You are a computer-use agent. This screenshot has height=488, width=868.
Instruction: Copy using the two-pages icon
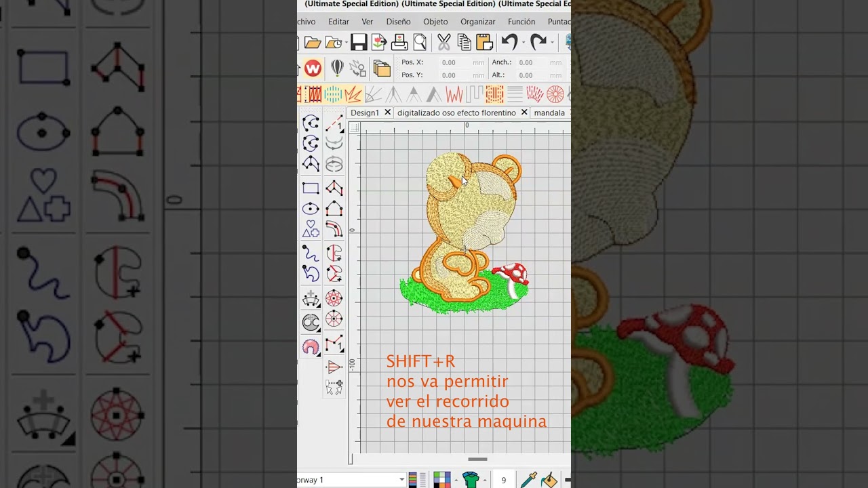coord(465,43)
